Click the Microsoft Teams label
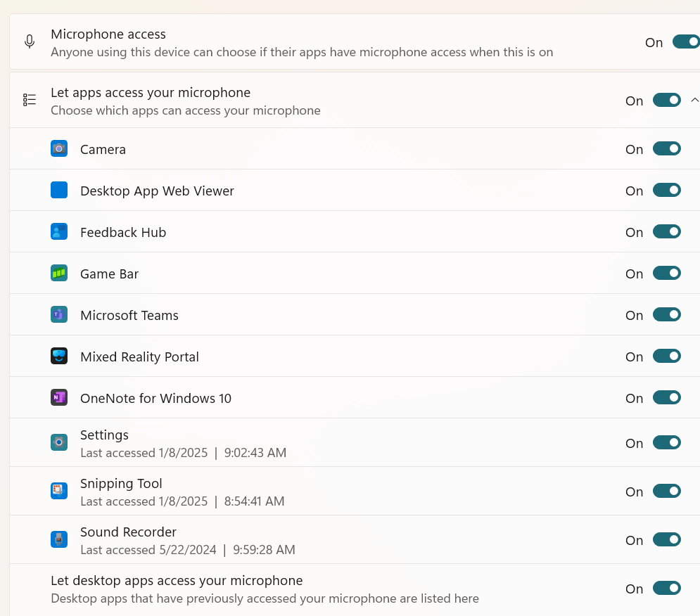 (x=129, y=315)
